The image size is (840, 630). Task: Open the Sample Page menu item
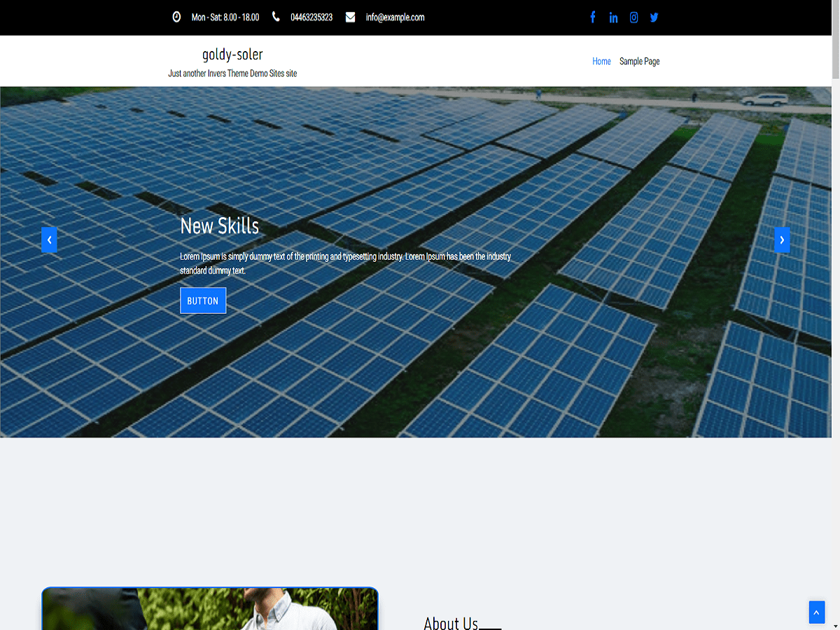[640, 61]
